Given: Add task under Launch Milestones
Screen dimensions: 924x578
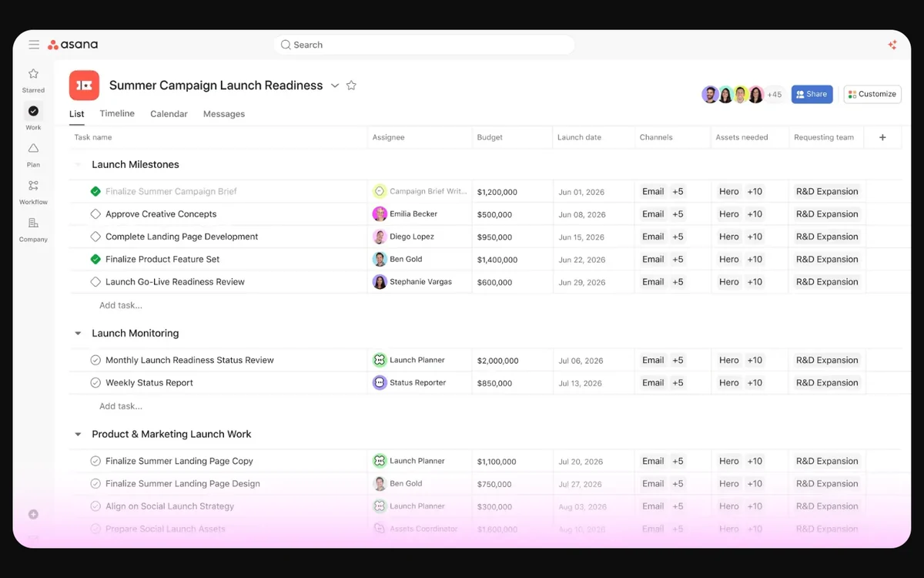Looking at the screenshot, I should (x=121, y=305).
